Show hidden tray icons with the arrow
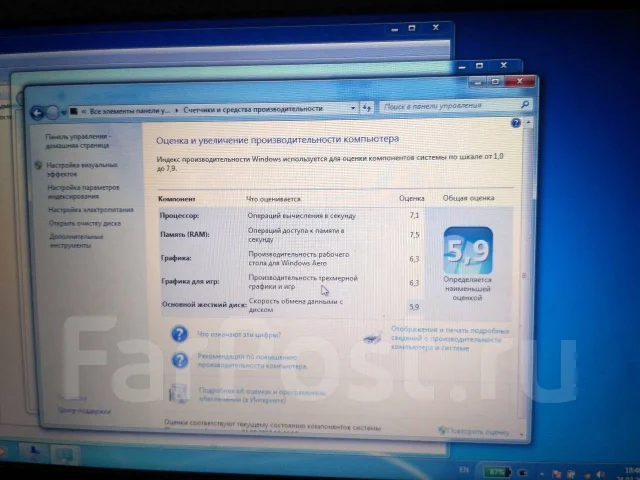This screenshot has width=640, height=480. click(x=542, y=474)
